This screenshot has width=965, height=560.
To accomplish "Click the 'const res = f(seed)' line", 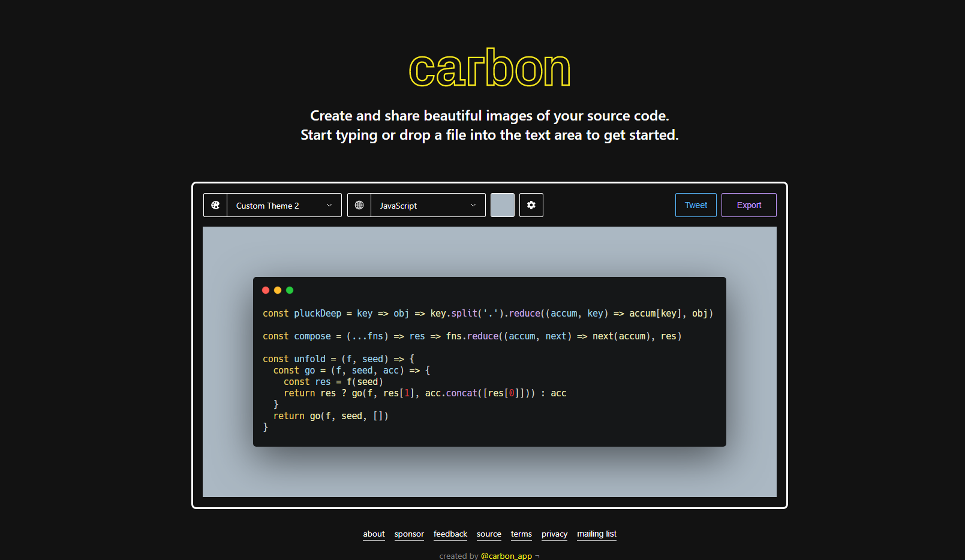I will point(333,382).
